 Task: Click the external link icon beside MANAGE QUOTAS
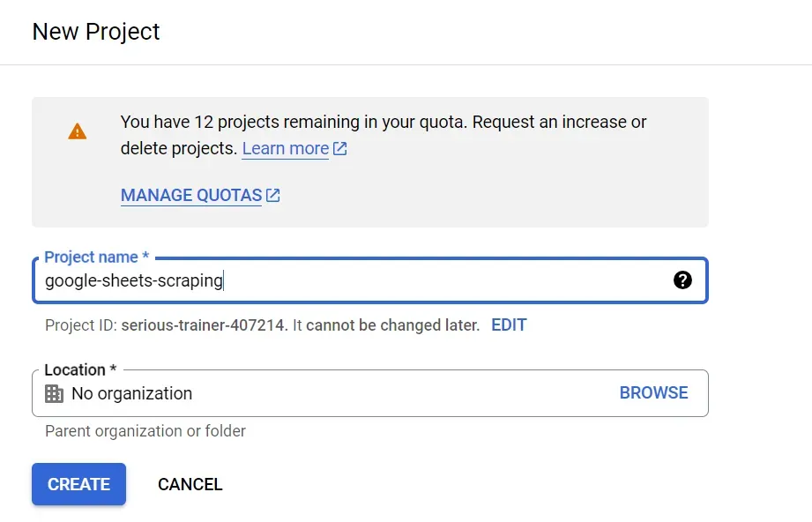(272, 194)
